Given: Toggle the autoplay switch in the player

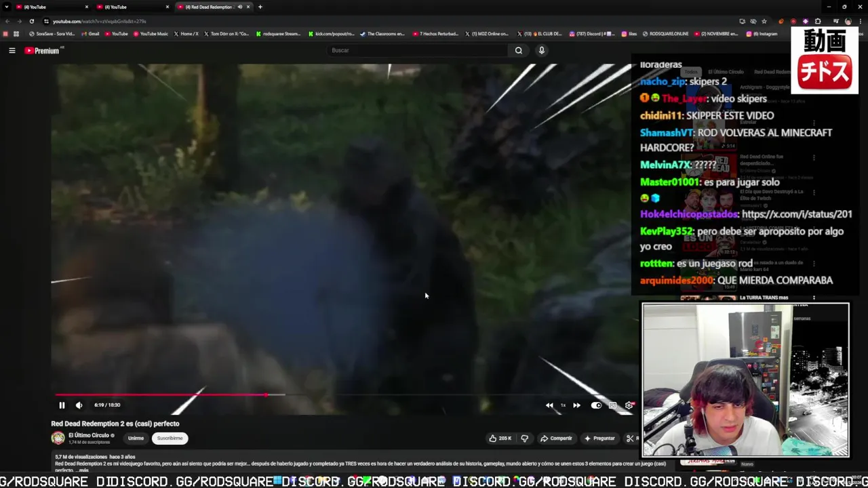Looking at the screenshot, I should [596, 405].
